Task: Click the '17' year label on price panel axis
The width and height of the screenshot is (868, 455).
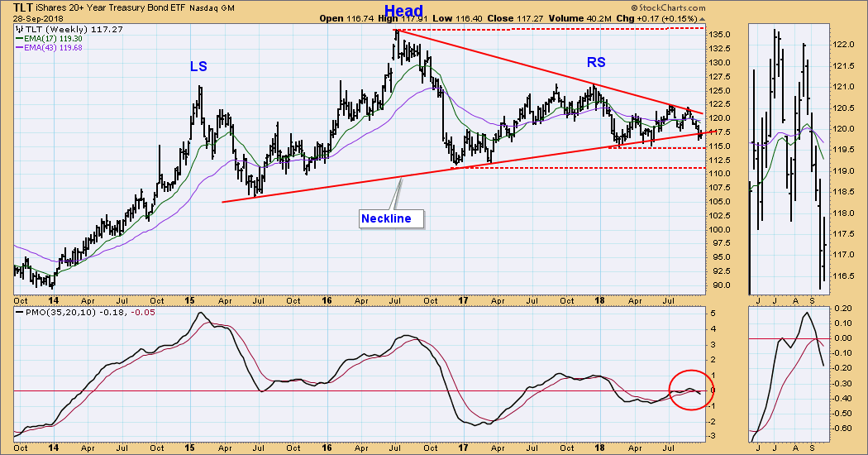Action: (x=463, y=301)
